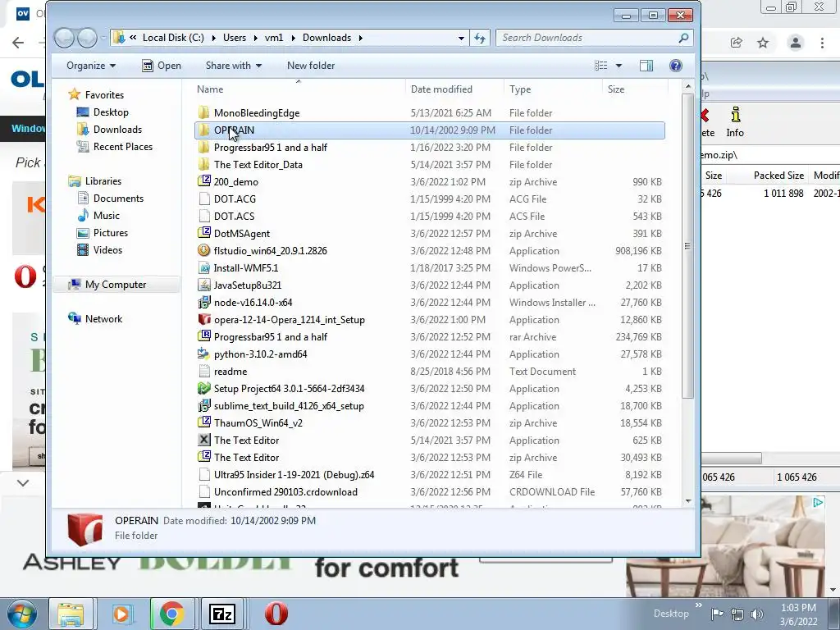Click the Opera icon in the taskbar
The image size is (840, 630).
[x=276, y=614]
